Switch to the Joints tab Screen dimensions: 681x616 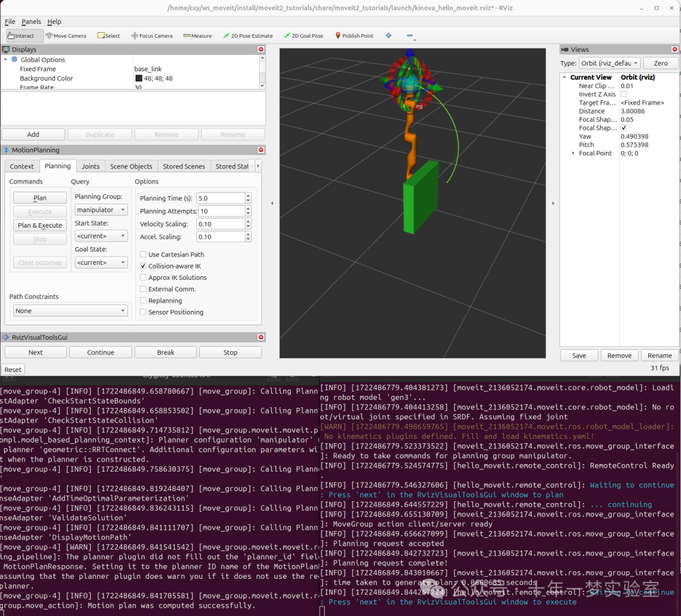pyautogui.click(x=90, y=166)
